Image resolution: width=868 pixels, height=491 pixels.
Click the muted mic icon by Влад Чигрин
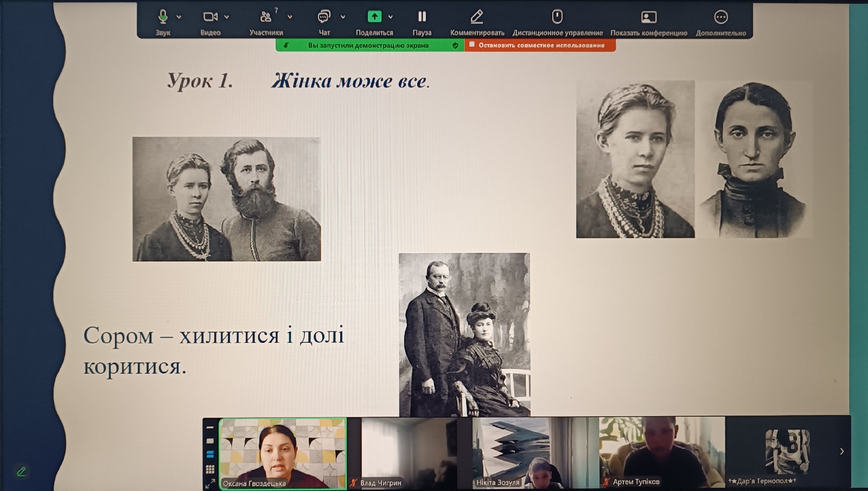(x=354, y=483)
